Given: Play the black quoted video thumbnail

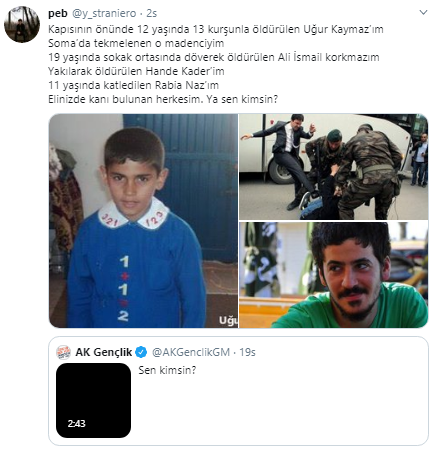Looking at the screenshot, I should point(93,400).
